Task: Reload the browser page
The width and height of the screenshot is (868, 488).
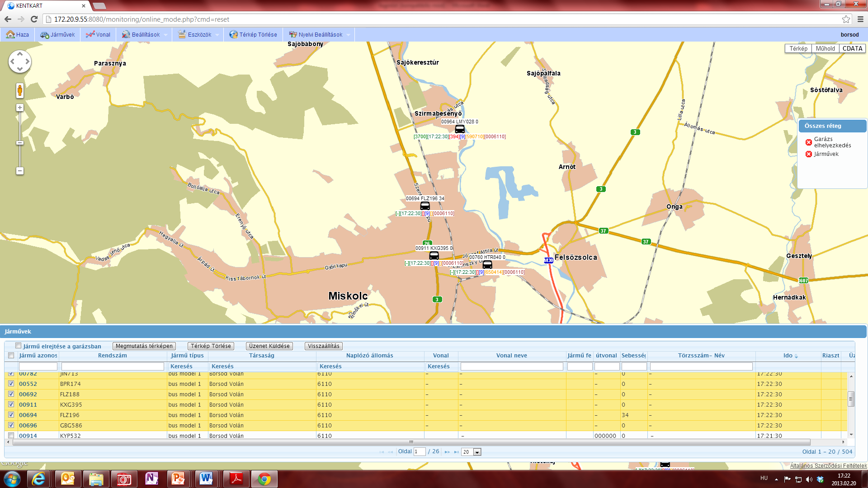Action: tap(34, 19)
